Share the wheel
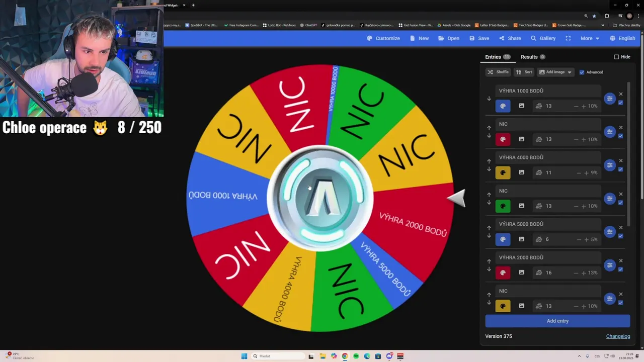The width and height of the screenshot is (644, 362). click(x=510, y=38)
